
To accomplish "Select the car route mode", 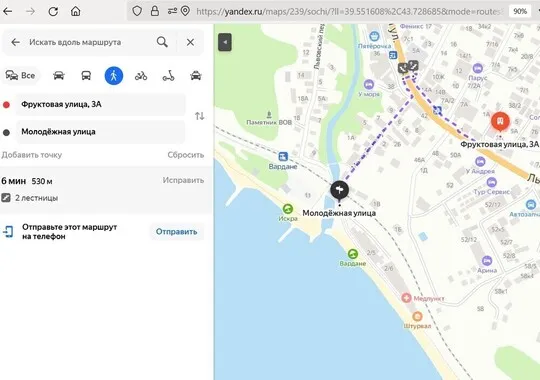I will pos(59,75).
